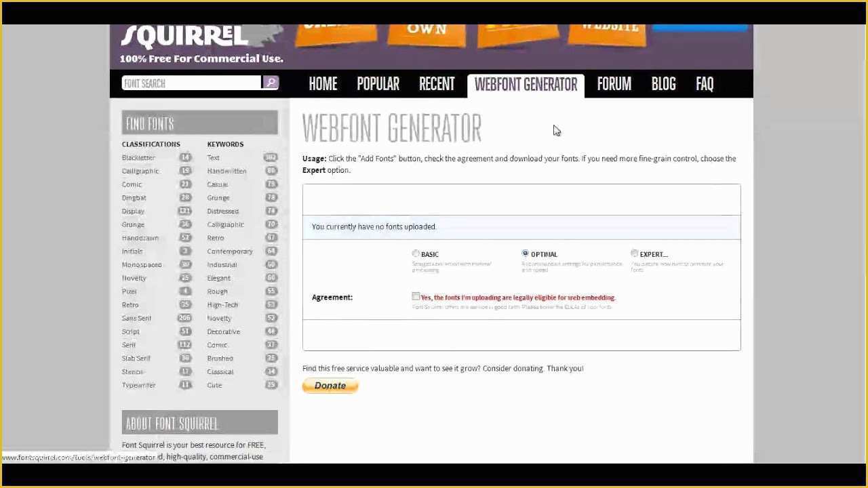The height and width of the screenshot is (488, 868).
Task: Open the Industrial keyword
Action: pyautogui.click(x=222, y=264)
